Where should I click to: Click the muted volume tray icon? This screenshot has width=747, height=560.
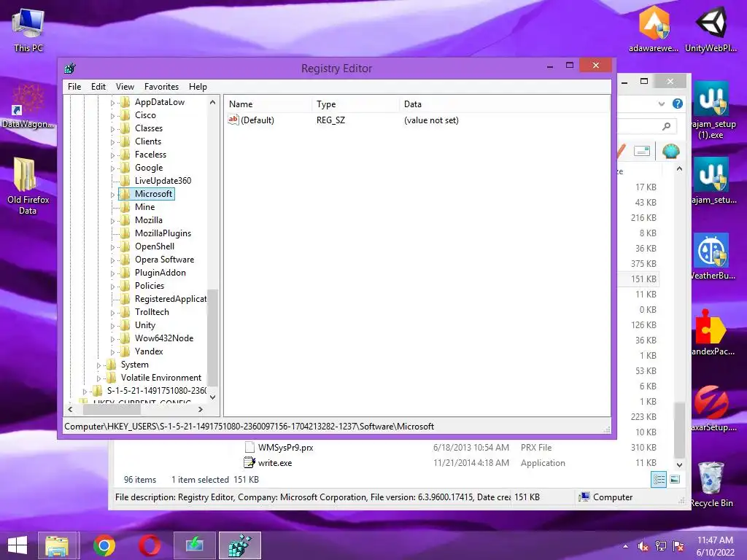coord(643,546)
